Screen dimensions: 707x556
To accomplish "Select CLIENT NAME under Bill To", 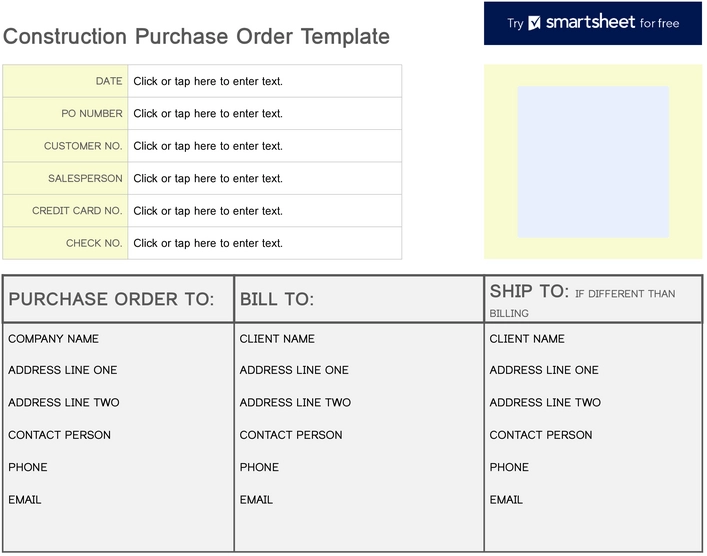I will (277, 339).
